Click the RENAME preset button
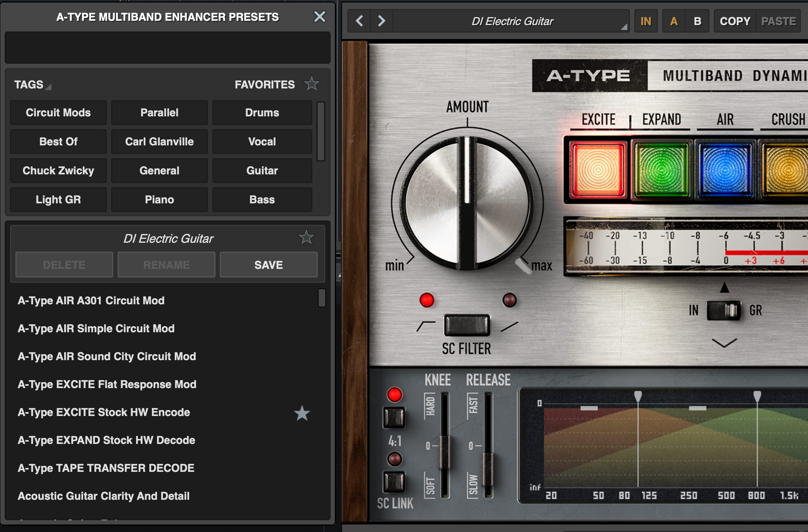Screen dimensions: 808x532 tap(166, 265)
